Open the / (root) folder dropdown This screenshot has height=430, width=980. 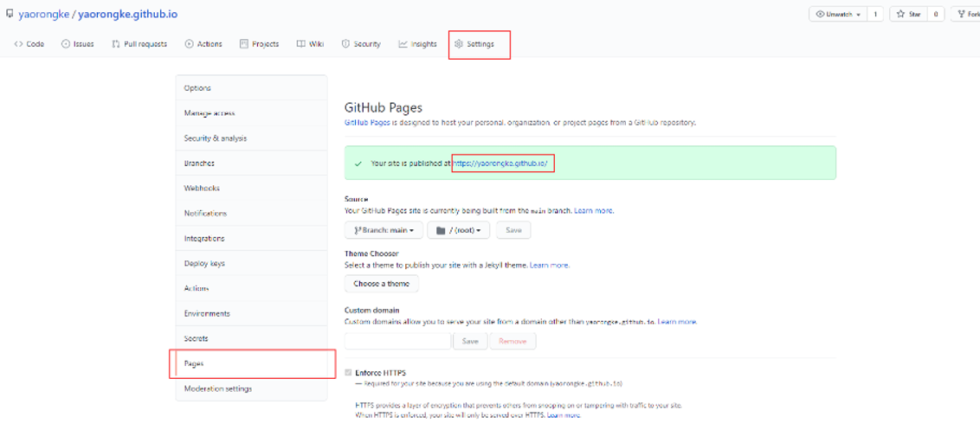click(459, 231)
